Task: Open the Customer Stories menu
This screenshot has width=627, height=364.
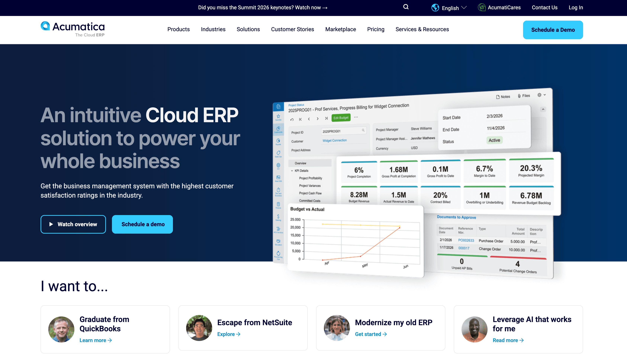Action: (292, 29)
